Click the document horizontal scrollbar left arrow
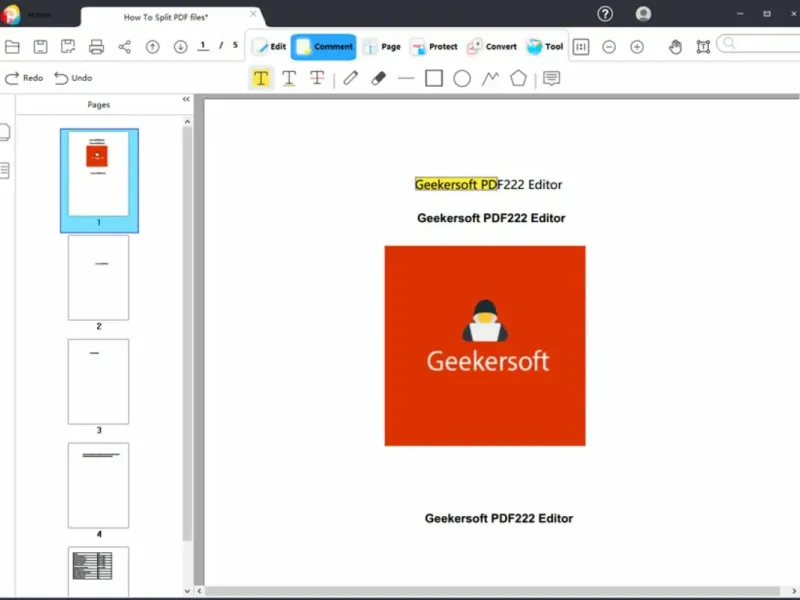 pos(199,591)
